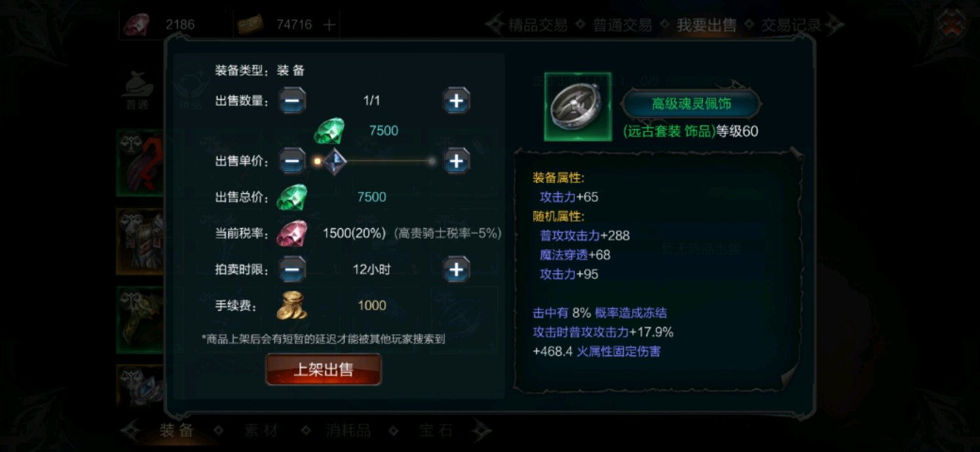The height and width of the screenshot is (452, 980).
Task: Raise the unit price using plus button
Action: pyautogui.click(x=457, y=161)
